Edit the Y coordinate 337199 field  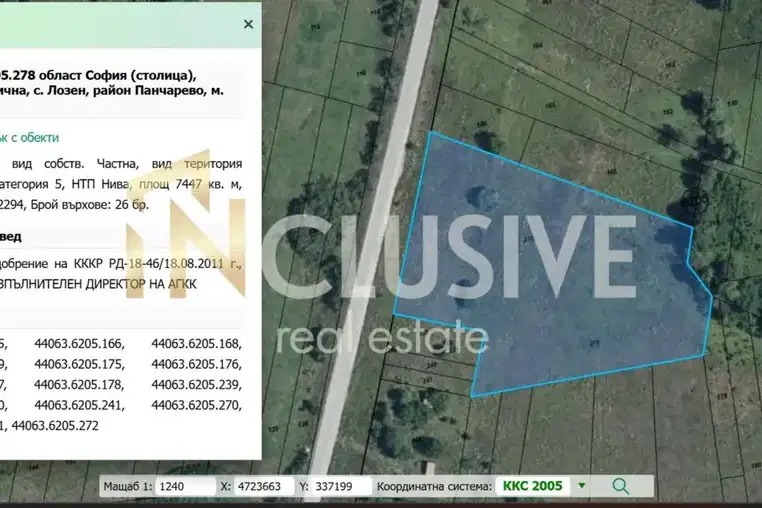point(342,486)
